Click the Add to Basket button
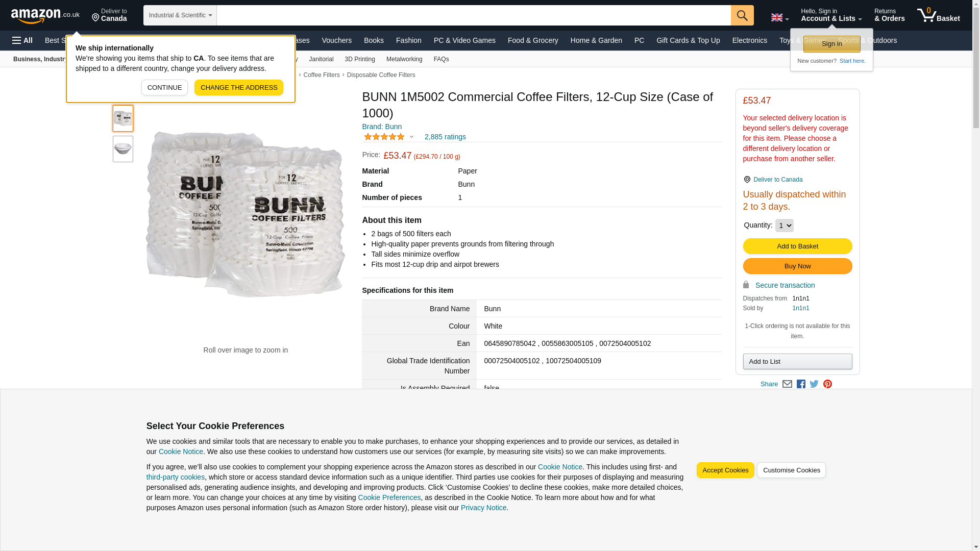This screenshot has width=980, height=551. (x=797, y=246)
